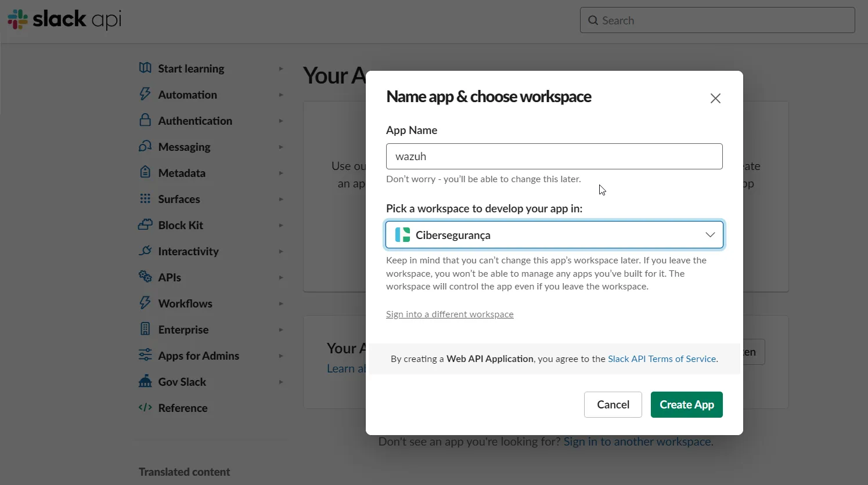
Task: Click the Translated content heading
Action: click(184, 472)
